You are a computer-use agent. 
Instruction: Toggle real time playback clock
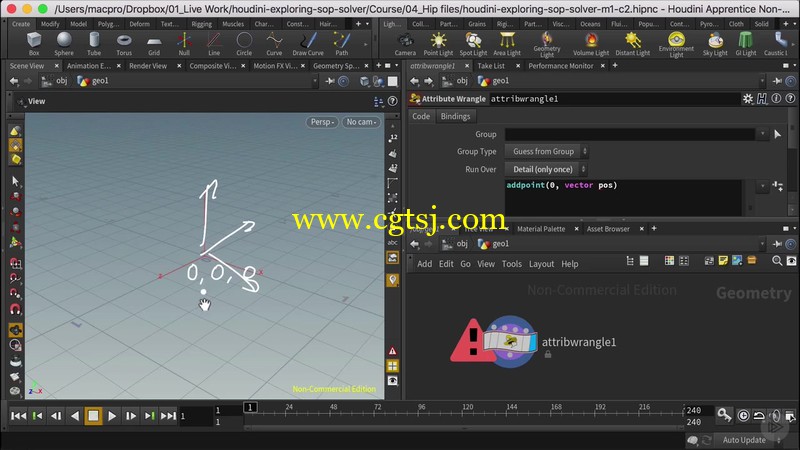743,415
